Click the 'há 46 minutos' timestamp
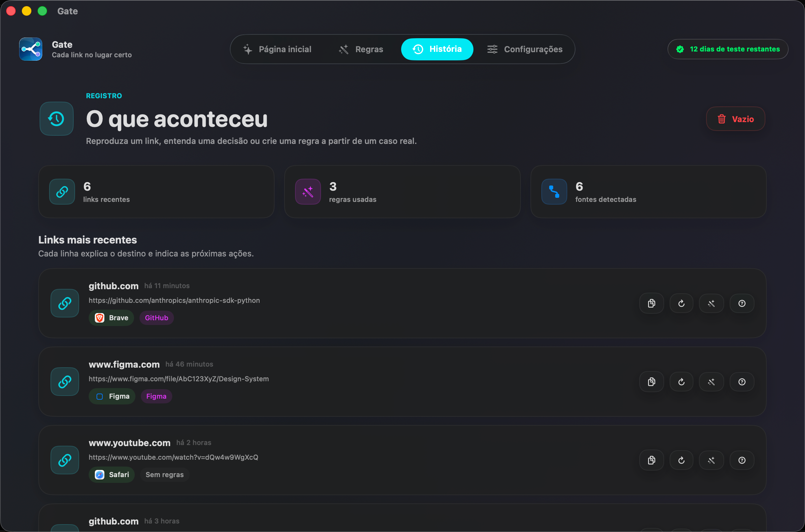805x532 pixels. pos(189,364)
